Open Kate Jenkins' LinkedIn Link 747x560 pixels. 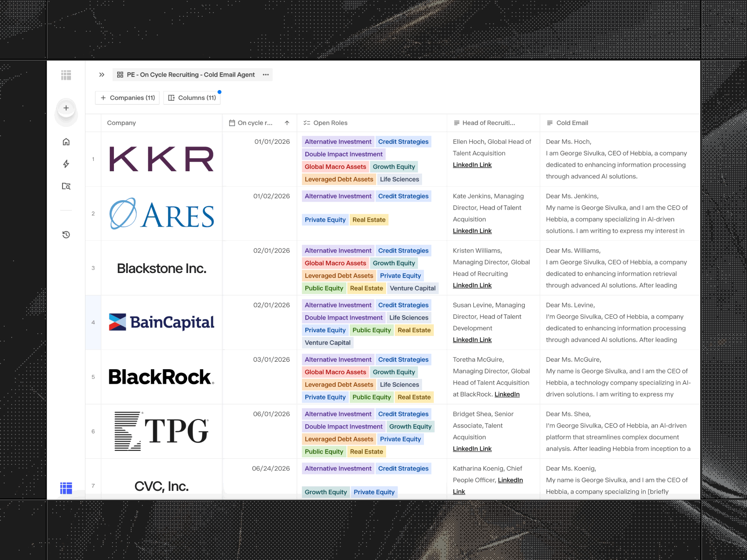click(472, 231)
